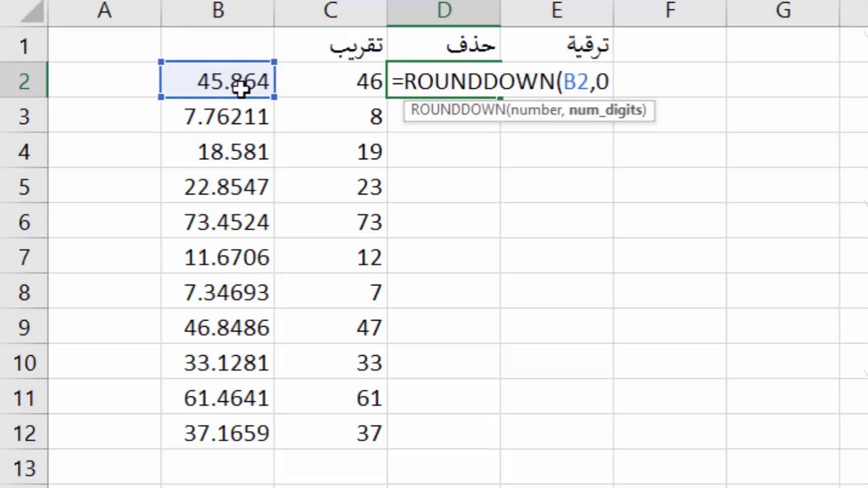Select column A header
The image size is (868, 488).
point(104,11)
